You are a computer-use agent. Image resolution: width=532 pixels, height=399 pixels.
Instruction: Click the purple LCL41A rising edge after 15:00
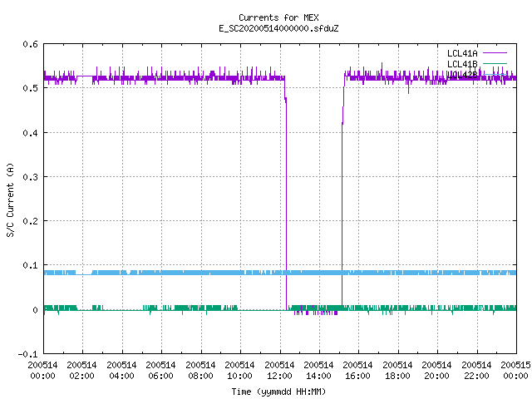point(342,204)
